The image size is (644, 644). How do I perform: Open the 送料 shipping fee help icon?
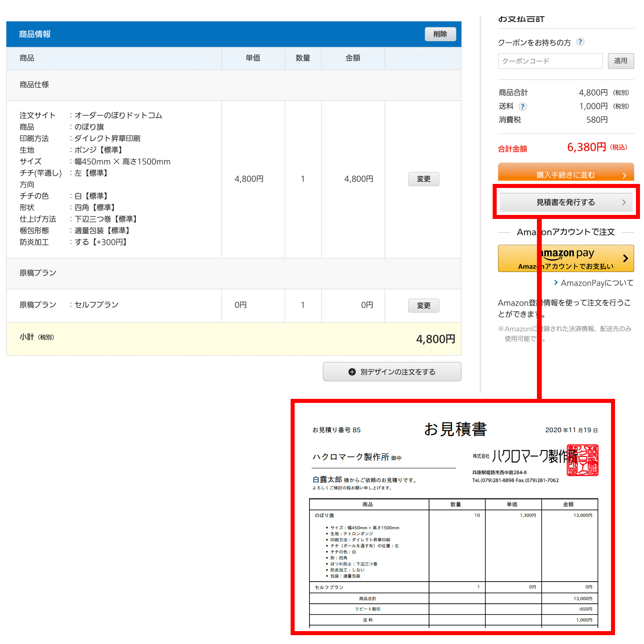[x=522, y=107]
